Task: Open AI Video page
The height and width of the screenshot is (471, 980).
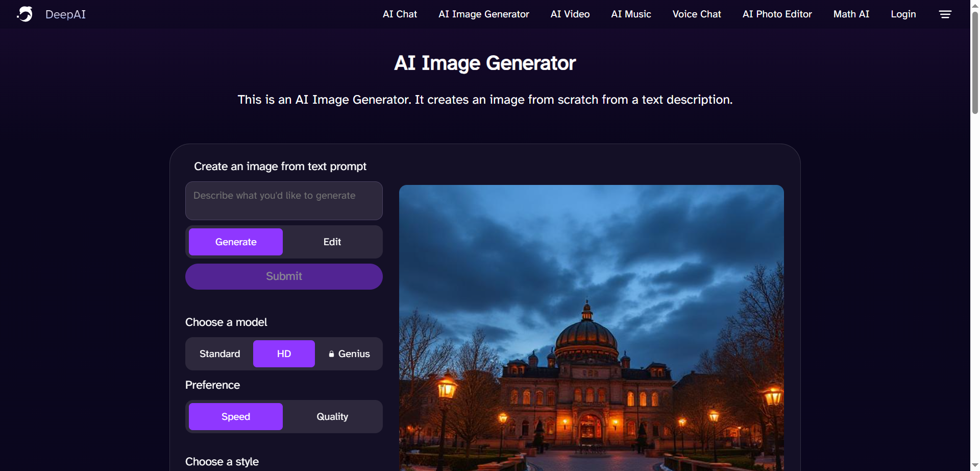Action: click(570, 14)
